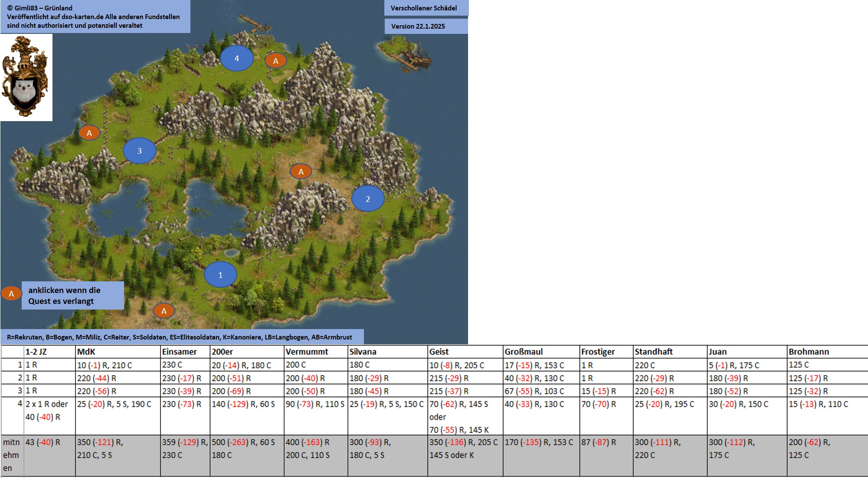Click the orange A legend icon
Viewport: 868px width, 478px height.
(x=11, y=293)
